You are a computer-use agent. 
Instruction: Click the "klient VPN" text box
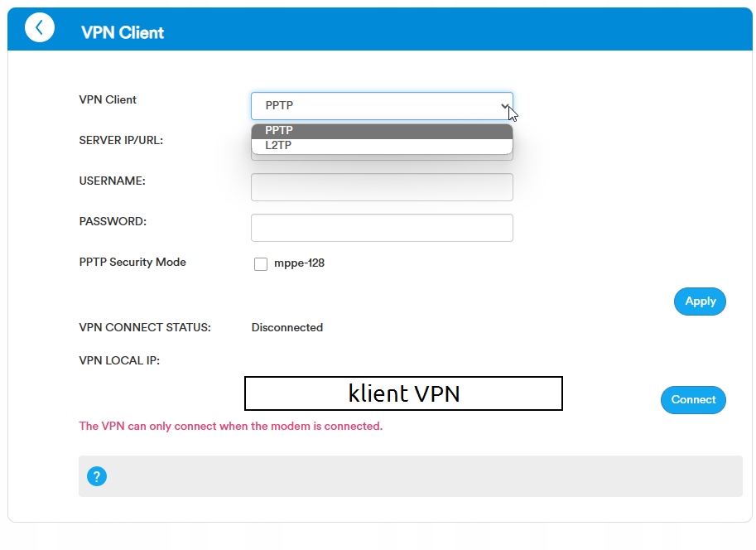coord(403,393)
